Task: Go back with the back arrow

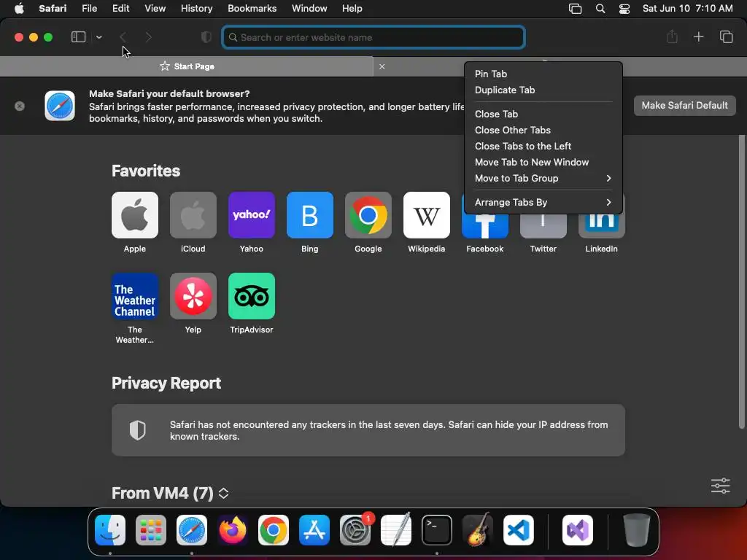Action: (123, 37)
